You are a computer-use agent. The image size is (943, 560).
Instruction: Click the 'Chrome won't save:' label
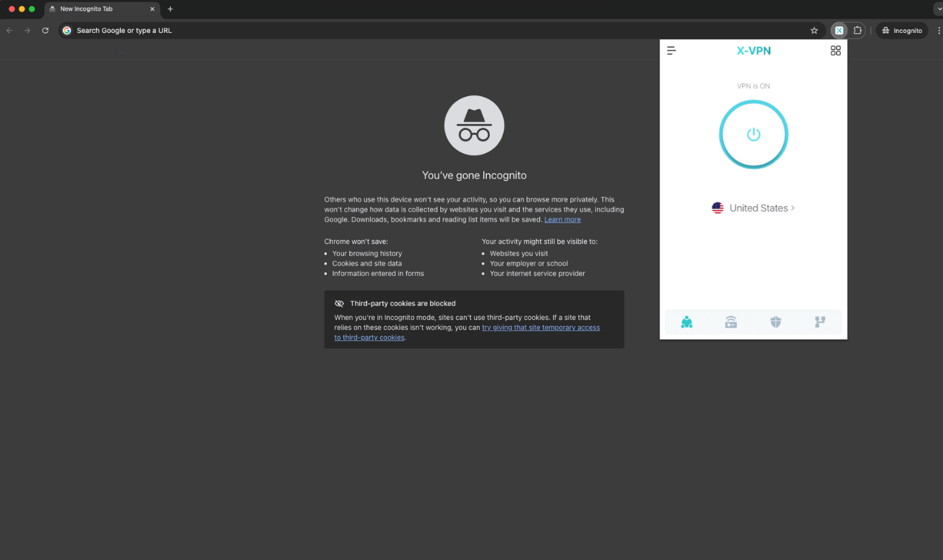pos(356,242)
